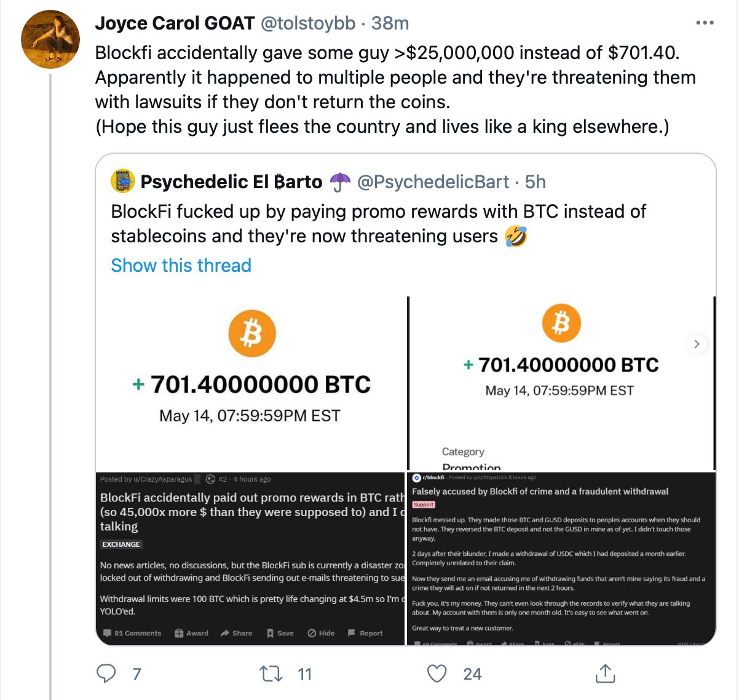The height and width of the screenshot is (700, 739).
Task: Open Joyce Carol GOAT profile avatar
Action: [x=50, y=39]
